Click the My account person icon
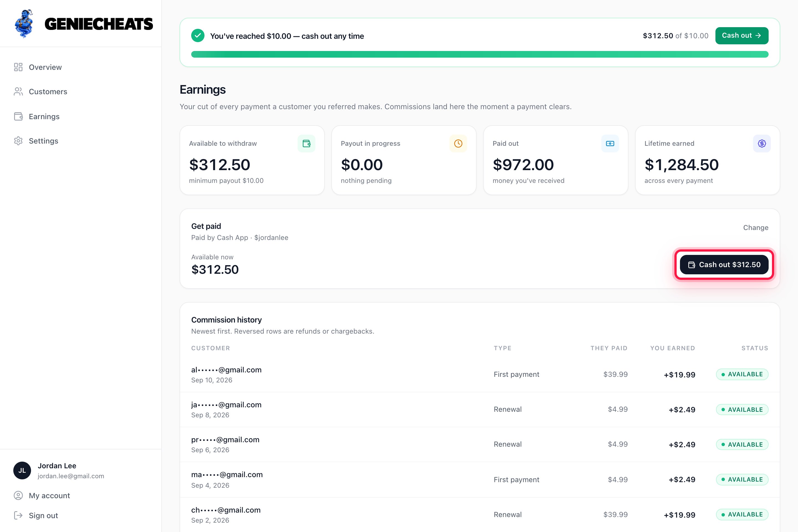Viewport: 798px width, 532px height. tap(18, 496)
